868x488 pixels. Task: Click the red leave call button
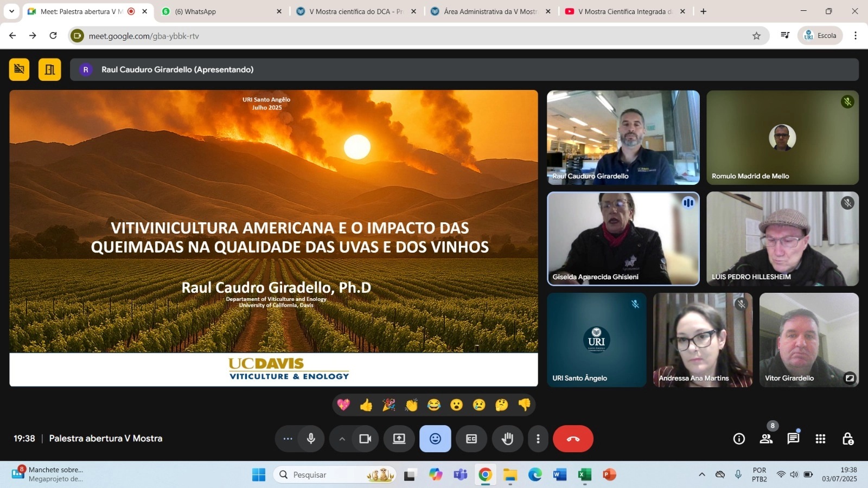click(x=573, y=439)
